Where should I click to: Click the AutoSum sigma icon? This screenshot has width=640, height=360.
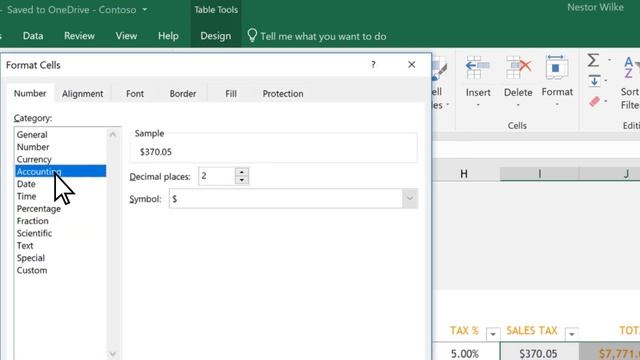pyautogui.click(x=593, y=60)
